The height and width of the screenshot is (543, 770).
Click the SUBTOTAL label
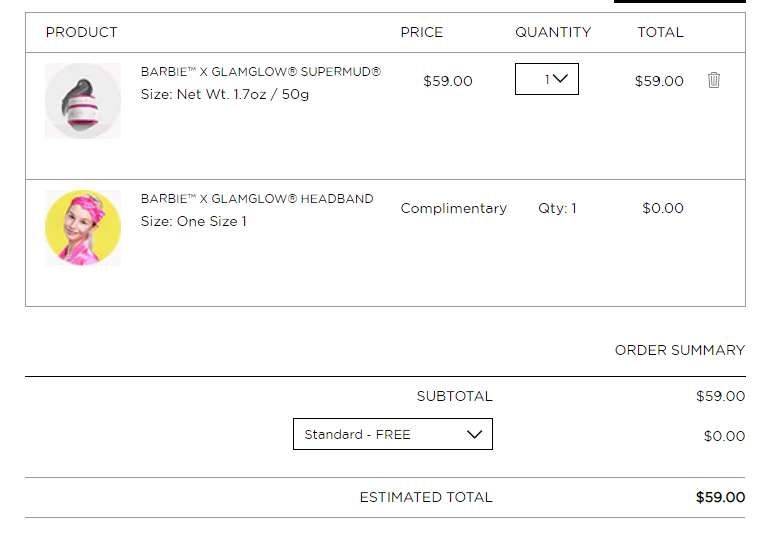(x=454, y=396)
